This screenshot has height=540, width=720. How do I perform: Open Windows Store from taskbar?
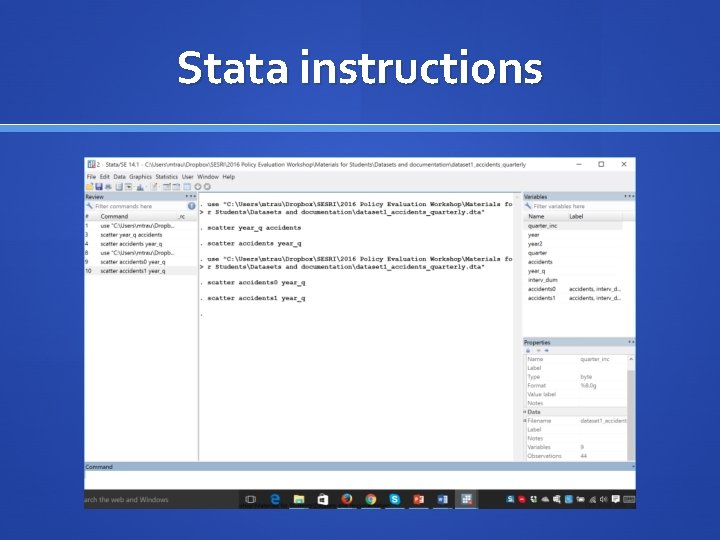[x=323, y=499]
